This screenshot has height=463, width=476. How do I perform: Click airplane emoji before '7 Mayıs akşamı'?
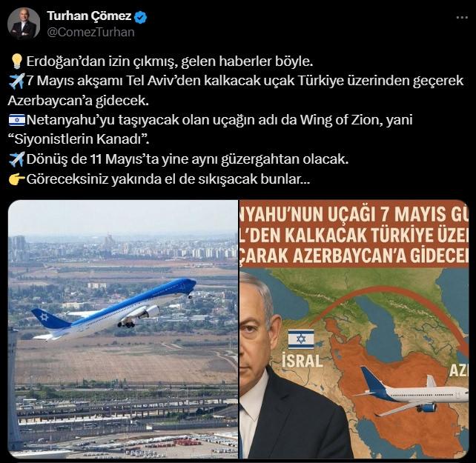16,81
